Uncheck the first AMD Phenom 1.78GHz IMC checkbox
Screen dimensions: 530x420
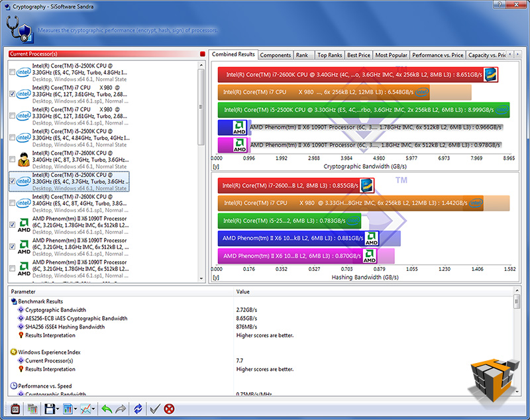[12, 225]
